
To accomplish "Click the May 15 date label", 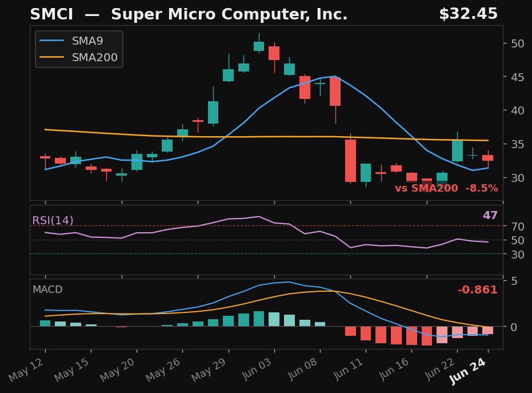I will click(x=72, y=370).
